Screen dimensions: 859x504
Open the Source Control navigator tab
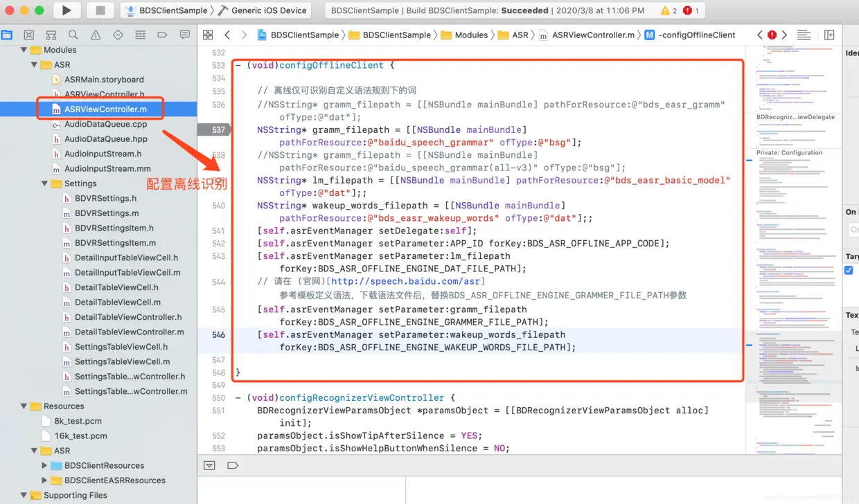[28, 35]
